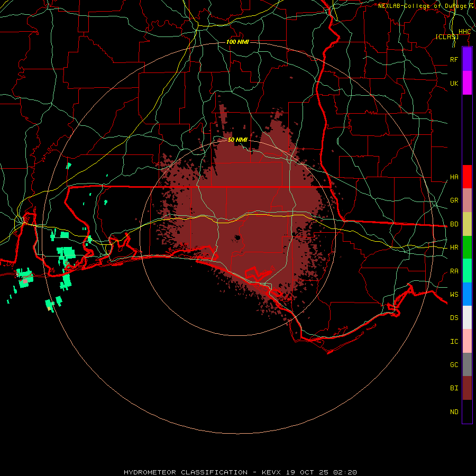This screenshot has height=476, width=476.
Task: Click the BI legend label
Action: click(454, 388)
